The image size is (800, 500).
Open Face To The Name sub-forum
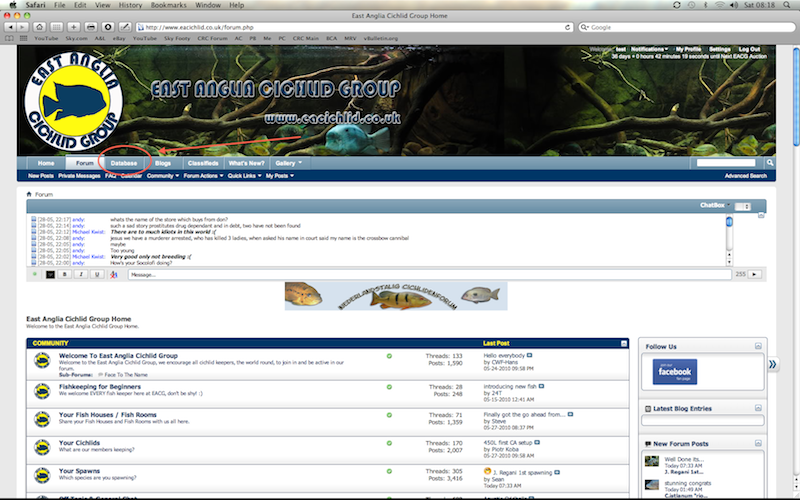[x=126, y=374]
